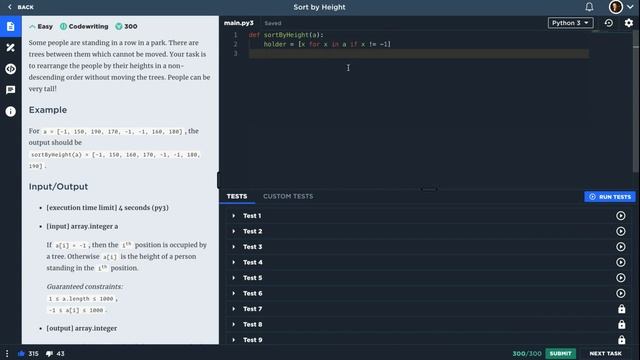Click the 'Input/Output' heading

click(58, 187)
